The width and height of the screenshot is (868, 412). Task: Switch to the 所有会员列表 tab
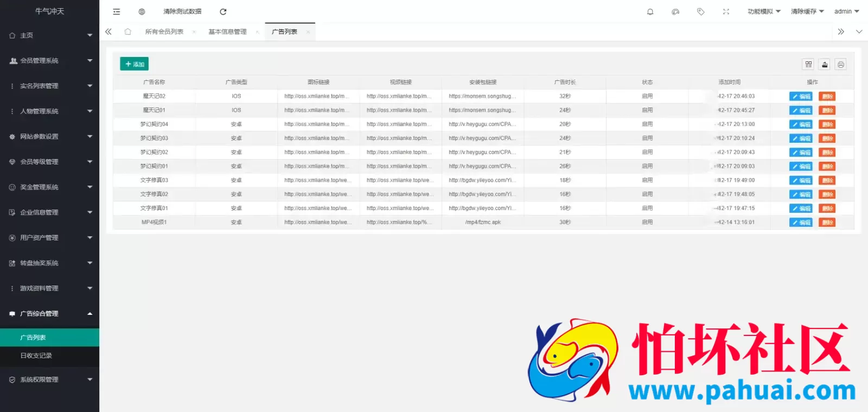(164, 32)
